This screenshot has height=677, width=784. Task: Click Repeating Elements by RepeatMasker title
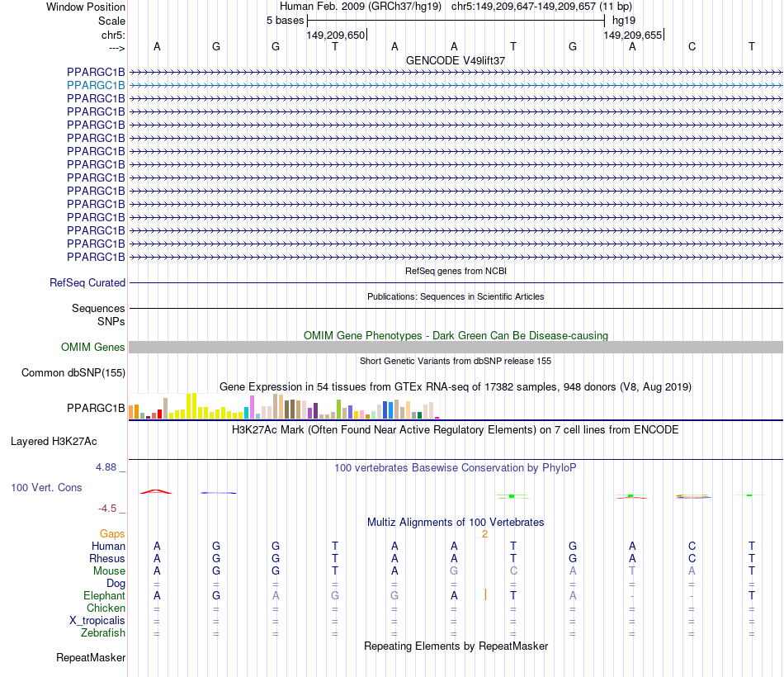456,646
